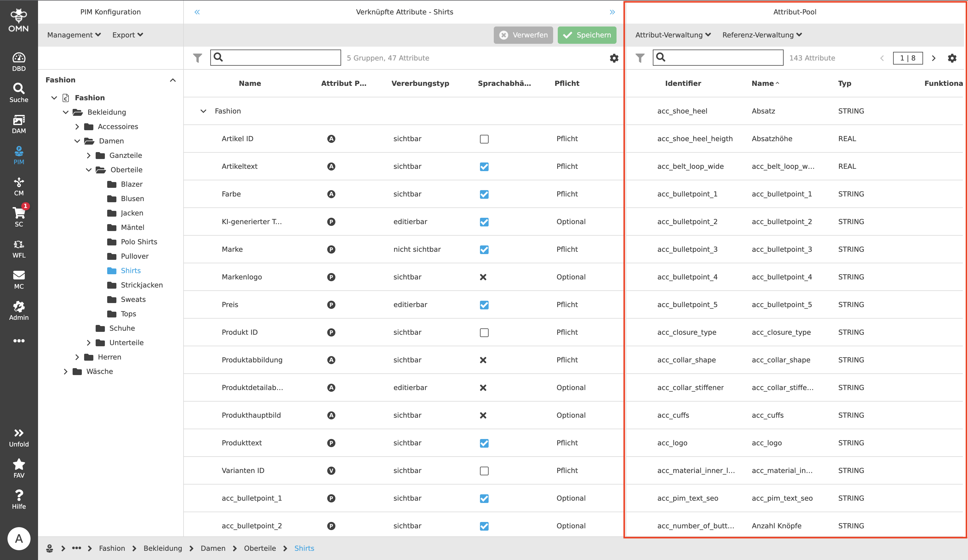Screen dimensions: 968x560
Task: Select the Suche module icon
Action: (19, 91)
